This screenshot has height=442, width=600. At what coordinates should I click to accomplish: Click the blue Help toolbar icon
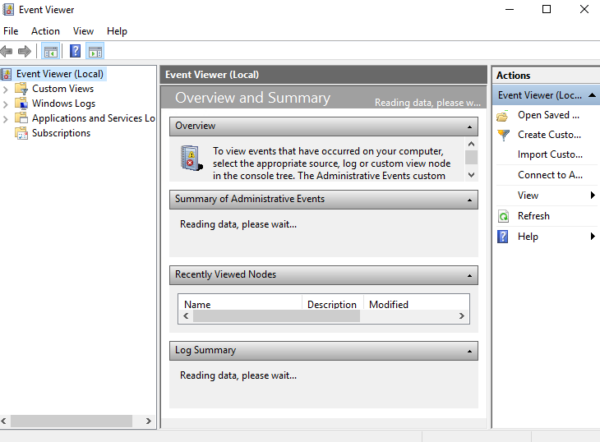(75, 51)
